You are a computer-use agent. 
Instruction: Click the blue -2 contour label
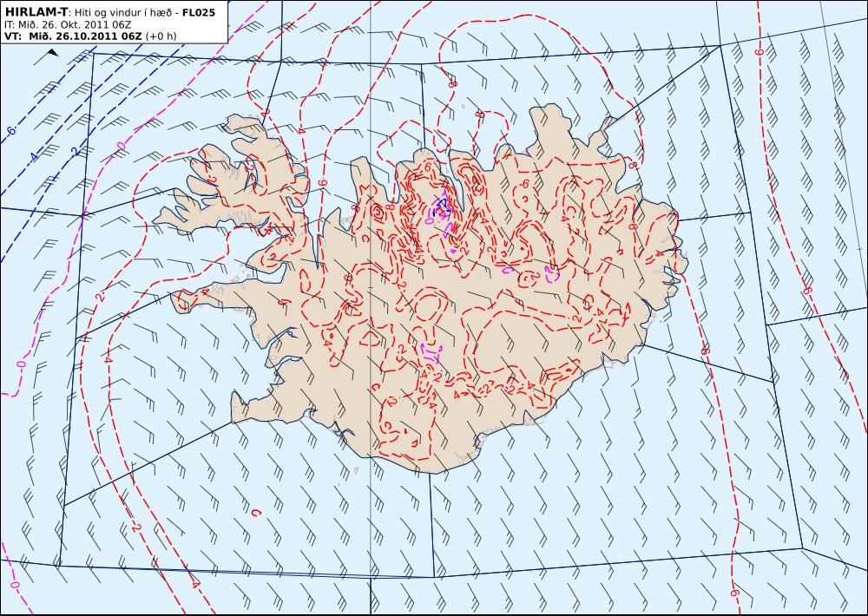tap(75, 151)
